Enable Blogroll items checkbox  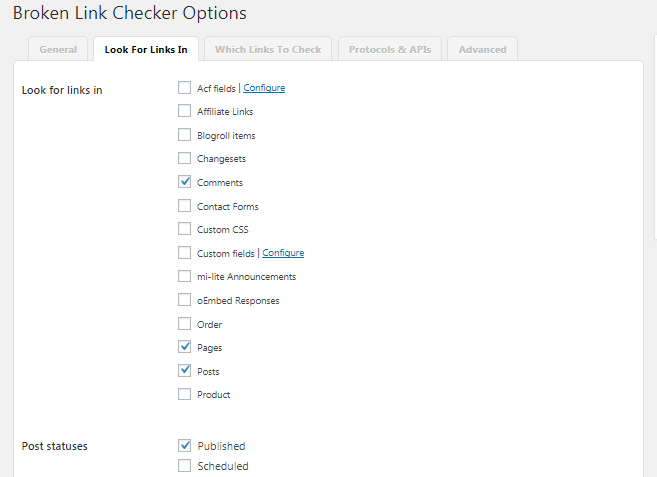pos(184,135)
